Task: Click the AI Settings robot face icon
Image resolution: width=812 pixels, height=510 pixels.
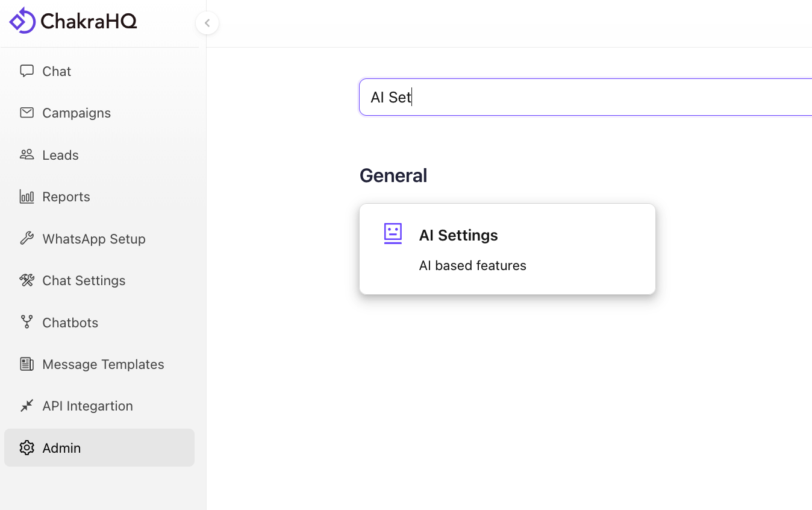Action: tap(393, 234)
